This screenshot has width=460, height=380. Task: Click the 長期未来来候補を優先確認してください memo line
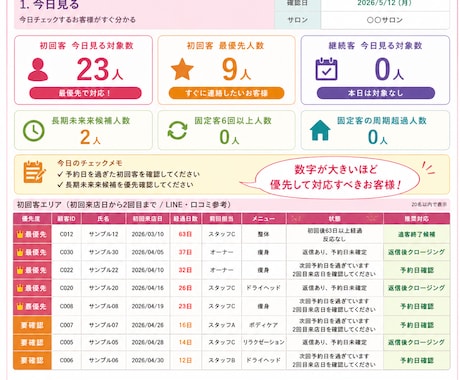tap(125, 185)
